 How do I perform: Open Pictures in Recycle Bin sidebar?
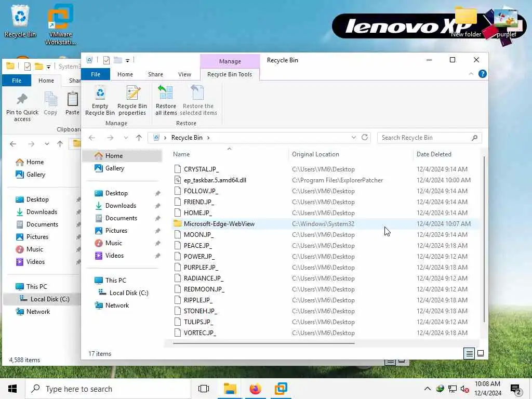[x=116, y=231]
